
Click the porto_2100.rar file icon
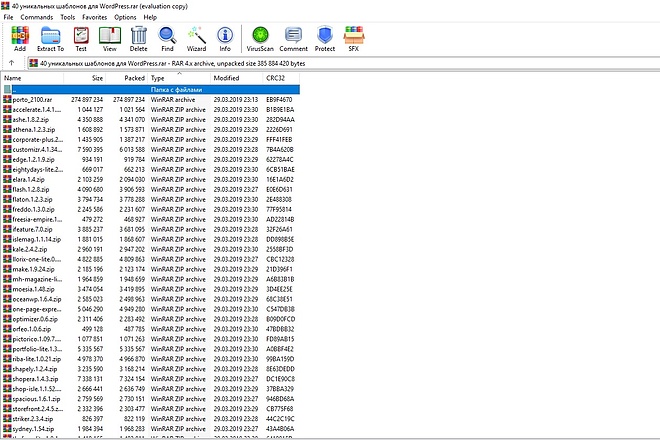(7, 99)
